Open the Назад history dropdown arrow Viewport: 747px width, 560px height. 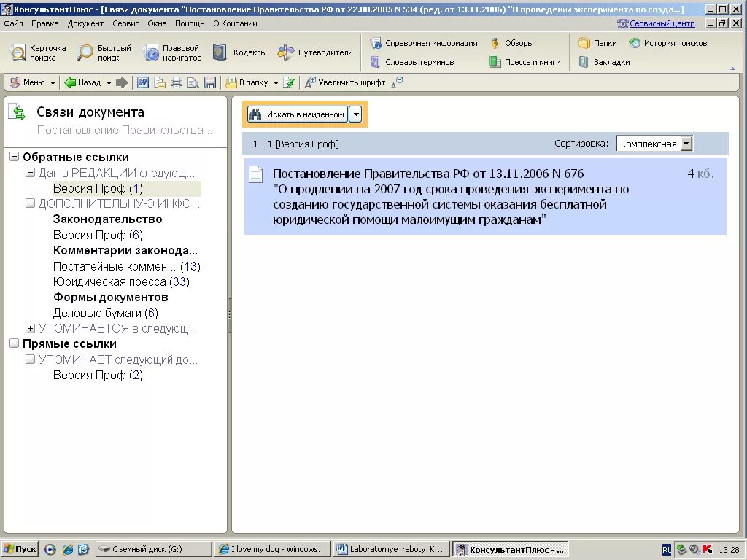(109, 83)
